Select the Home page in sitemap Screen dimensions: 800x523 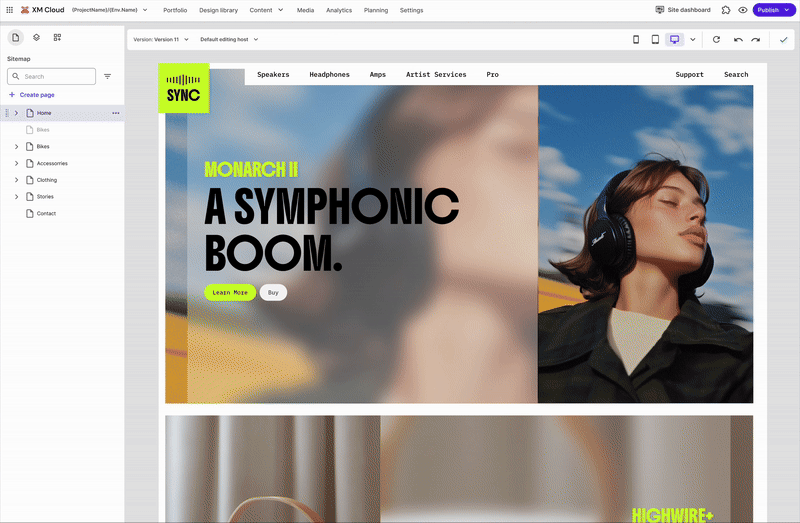(x=44, y=113)
